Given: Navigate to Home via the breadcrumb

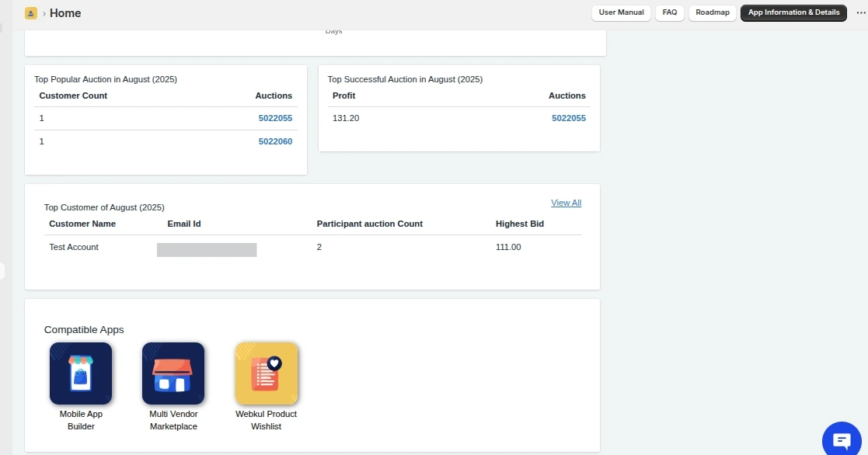Looking at the screenshot, I should pyautogui.click(x=65, y=12).
